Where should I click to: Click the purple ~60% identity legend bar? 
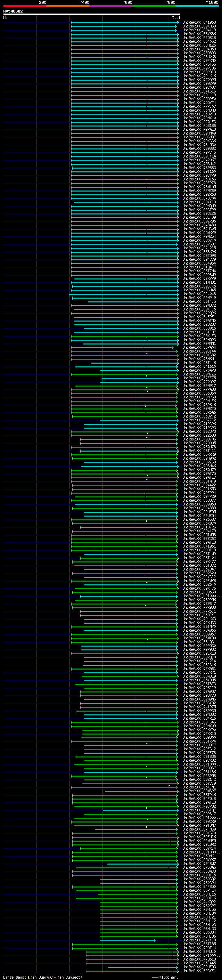pos(111,6)
